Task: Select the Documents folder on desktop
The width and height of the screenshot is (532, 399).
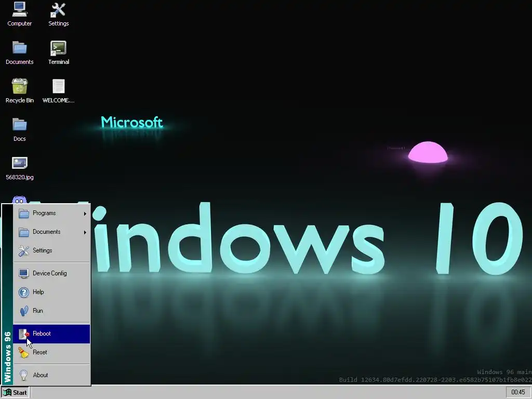Action: point(19,52)
